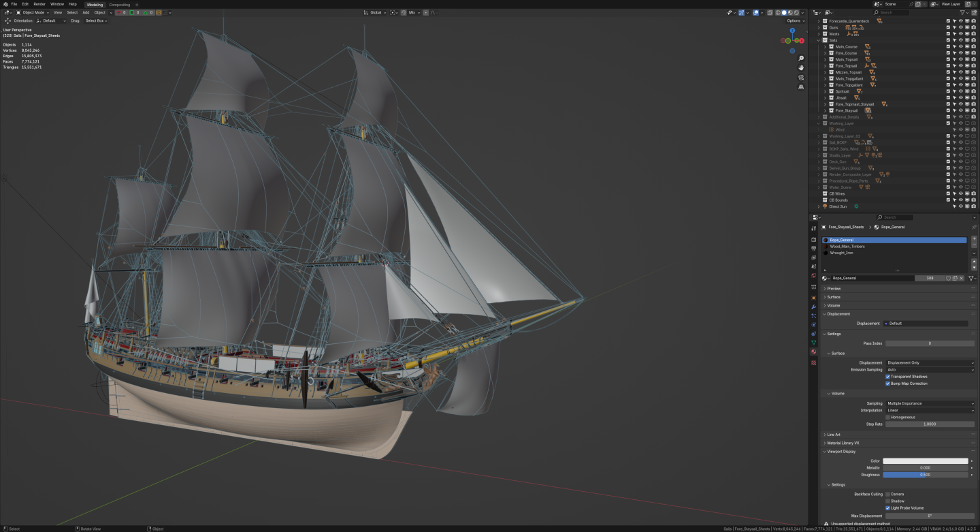The image size is (980, 532).
Task: Open Emission Sampling Auto dropdown
Action: click(x=930, y=370)
